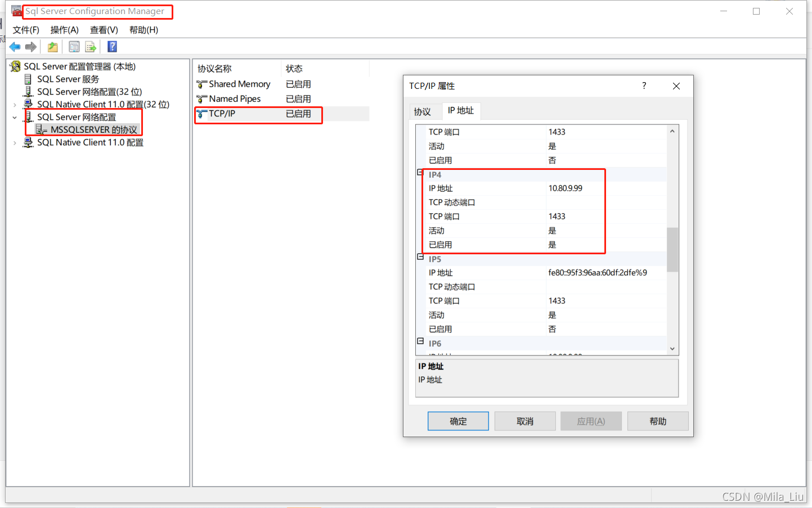Collapse the IP5 property group
Viewport: 812px width, 508px height.
point(420,257)
